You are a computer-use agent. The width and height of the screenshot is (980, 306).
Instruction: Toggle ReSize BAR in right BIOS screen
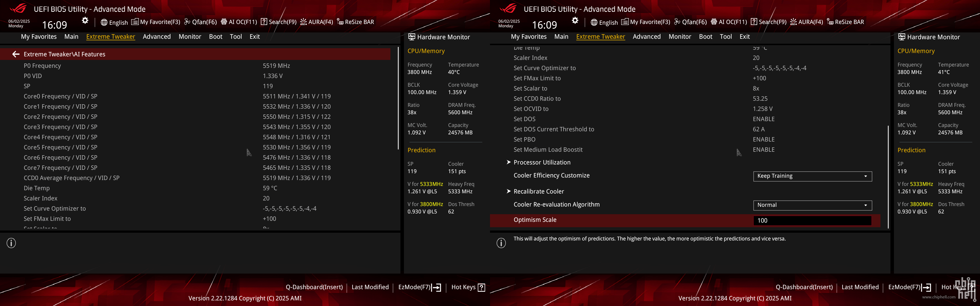tap(845, 22)
